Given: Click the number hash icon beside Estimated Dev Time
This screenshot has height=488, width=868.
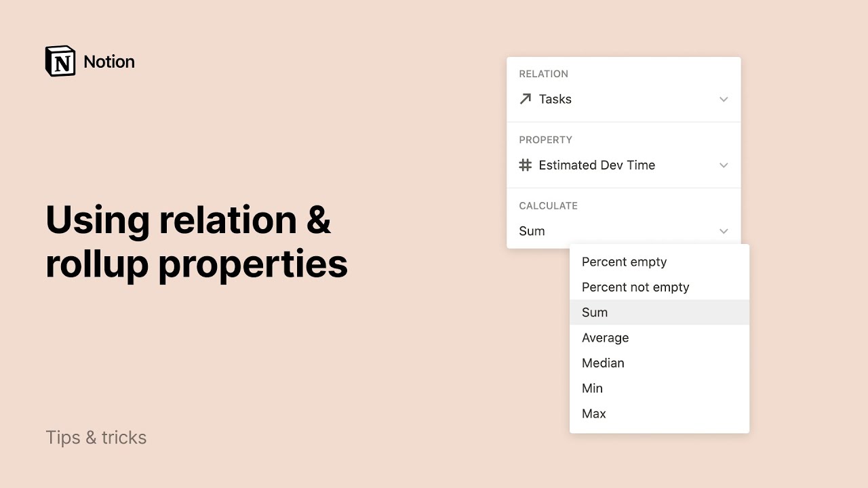Looking at the screenshot, I should coord(525,165).
